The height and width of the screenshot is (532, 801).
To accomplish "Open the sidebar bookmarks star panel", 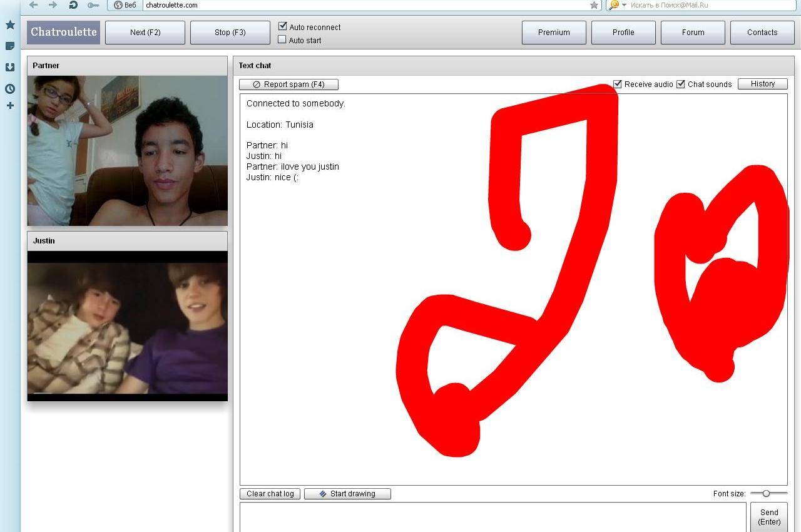I will pyautogui.click(x=10, y=25).
